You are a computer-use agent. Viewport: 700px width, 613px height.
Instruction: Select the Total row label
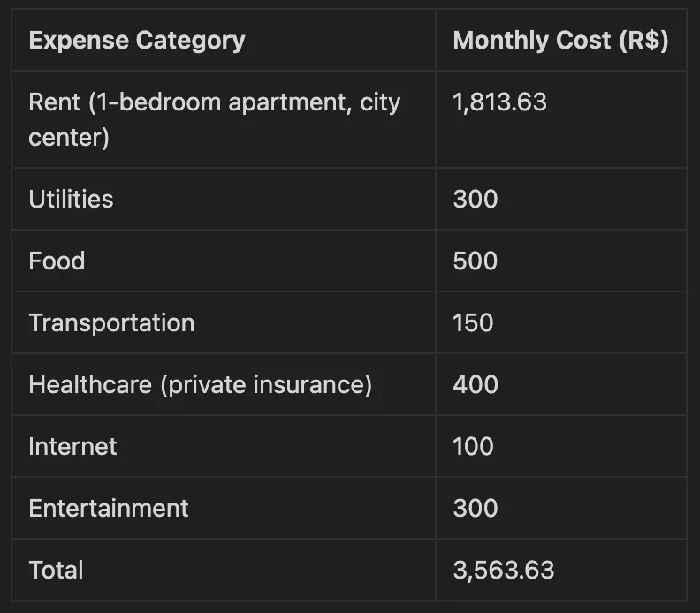(x=56, y=570)
